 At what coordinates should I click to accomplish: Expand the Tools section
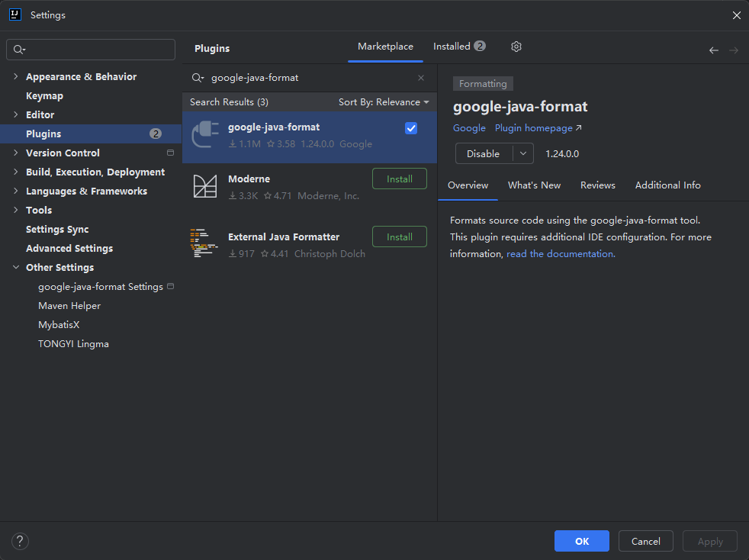pyautogui.click(x=16, y=211)
